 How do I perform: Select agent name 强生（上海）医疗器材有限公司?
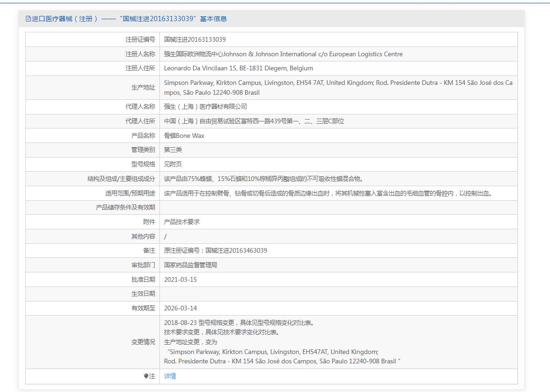pos(205,106)
